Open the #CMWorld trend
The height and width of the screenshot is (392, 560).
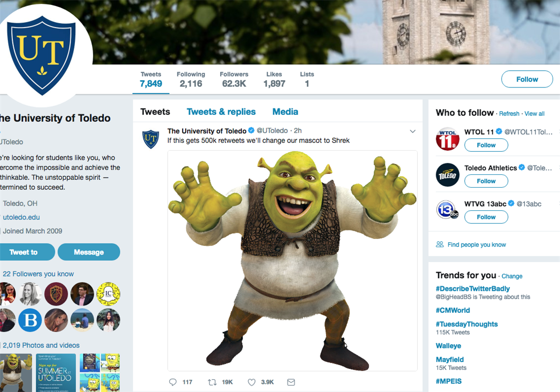[452, 310]
